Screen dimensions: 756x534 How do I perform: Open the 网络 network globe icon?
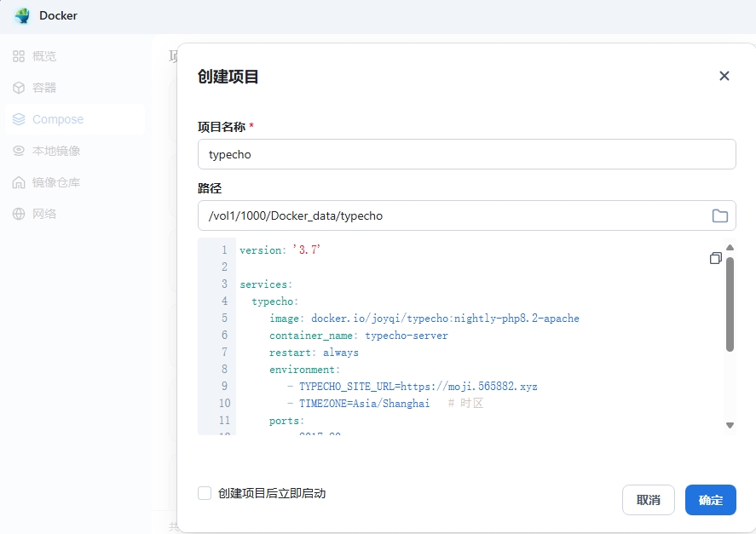click(19, 214)
